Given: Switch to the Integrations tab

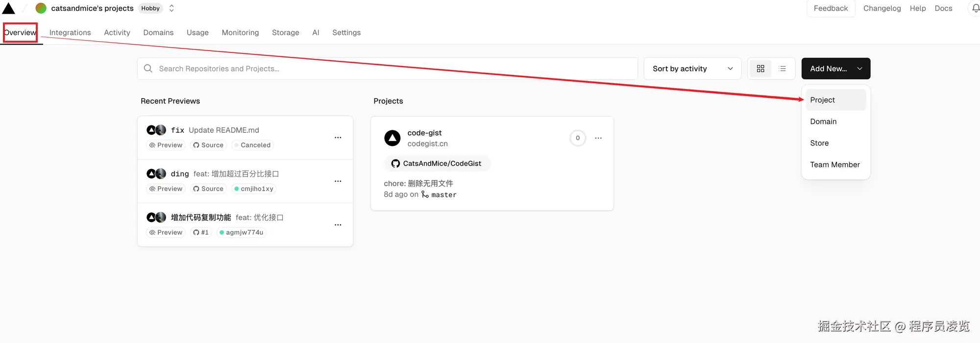Looking at the screenshot, I should (x=70, y=32).
